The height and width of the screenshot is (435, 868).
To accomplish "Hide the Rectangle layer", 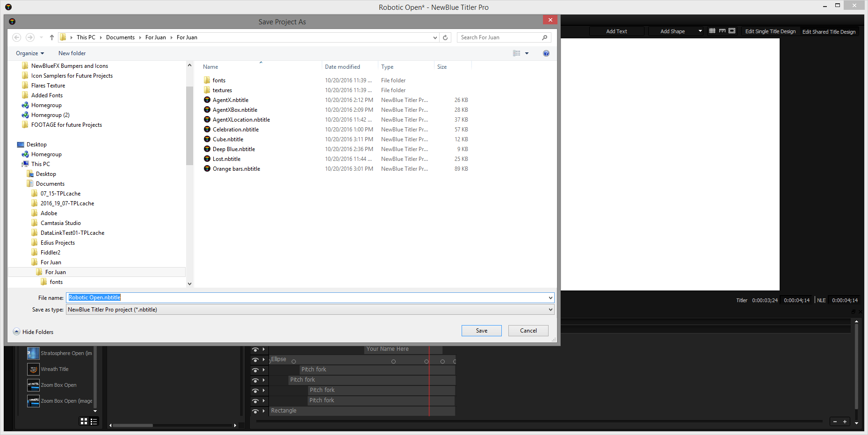I will (x=255, y=411).
